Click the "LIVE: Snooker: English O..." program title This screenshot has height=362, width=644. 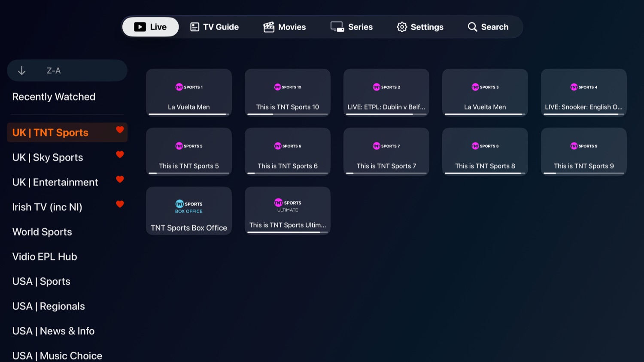584,107
